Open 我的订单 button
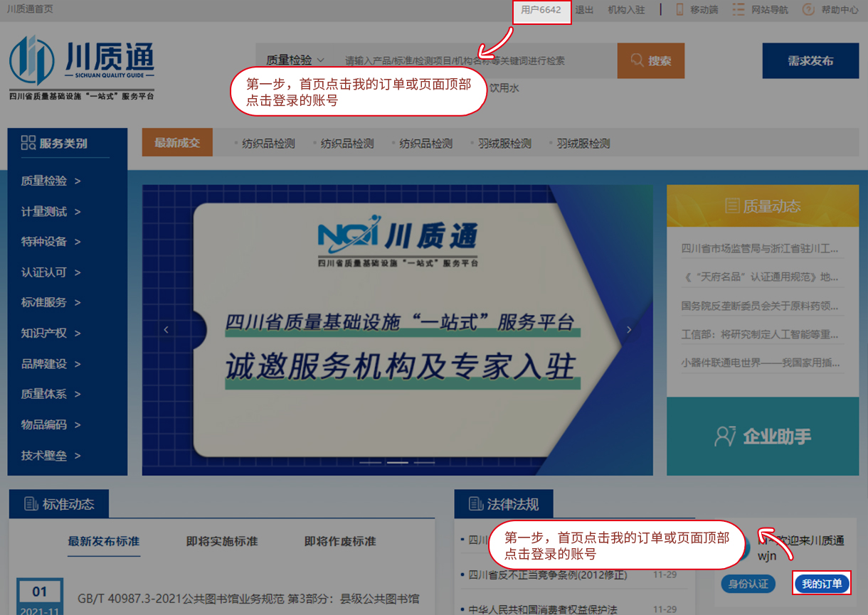868x615 pixels. coord(822,584)
